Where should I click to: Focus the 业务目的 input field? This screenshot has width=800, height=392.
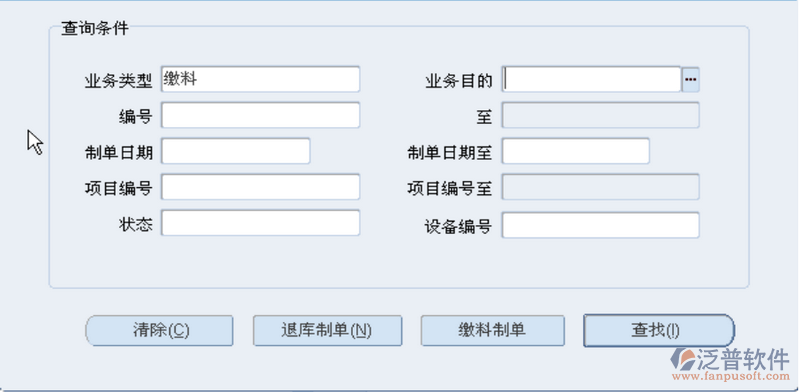click(591, 80)
